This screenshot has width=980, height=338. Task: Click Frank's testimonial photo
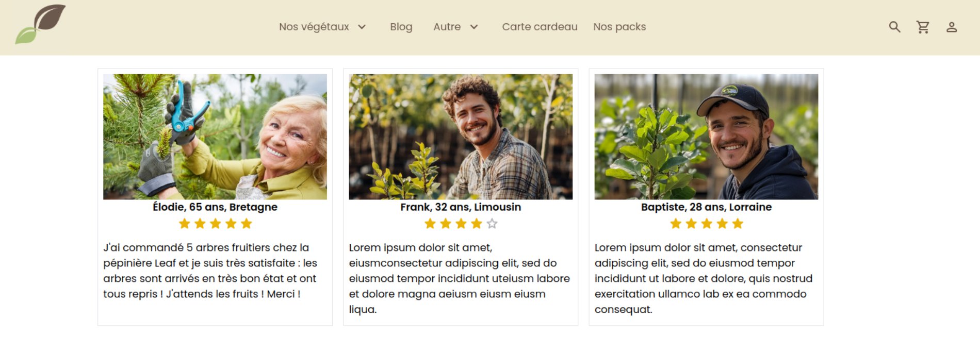(x=461, y=137)
